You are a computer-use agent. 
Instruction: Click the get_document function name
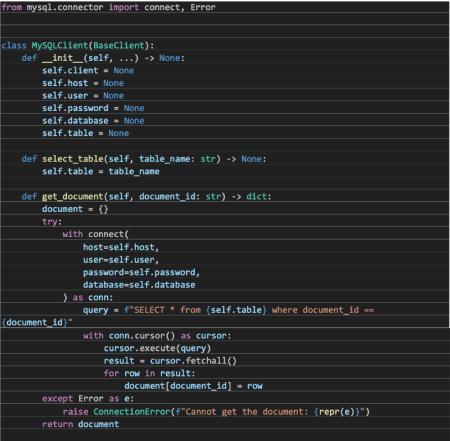click(x=73, y=197)
